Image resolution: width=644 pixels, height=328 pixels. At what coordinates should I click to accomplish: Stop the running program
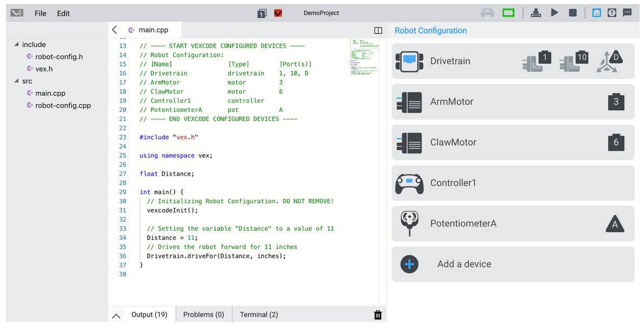573,13
